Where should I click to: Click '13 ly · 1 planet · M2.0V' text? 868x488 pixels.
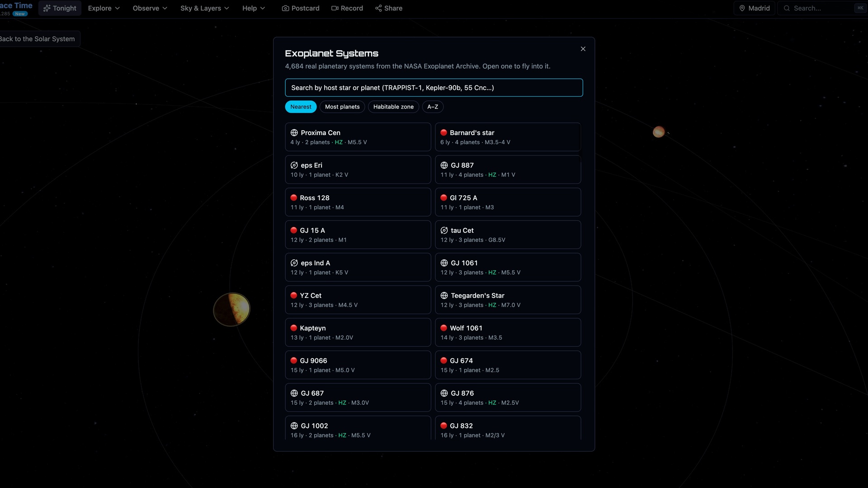pyautogui.click(x=322, y=338)
